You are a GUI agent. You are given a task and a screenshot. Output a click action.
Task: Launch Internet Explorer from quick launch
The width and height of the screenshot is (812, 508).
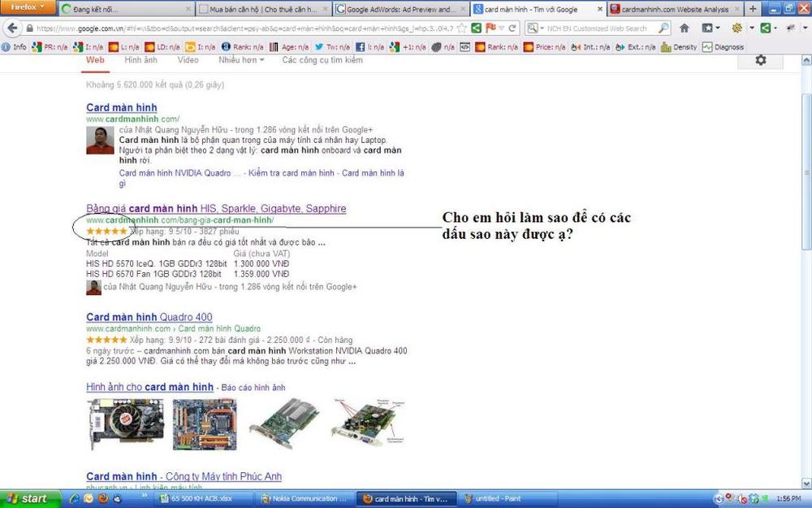coord(74,499)
